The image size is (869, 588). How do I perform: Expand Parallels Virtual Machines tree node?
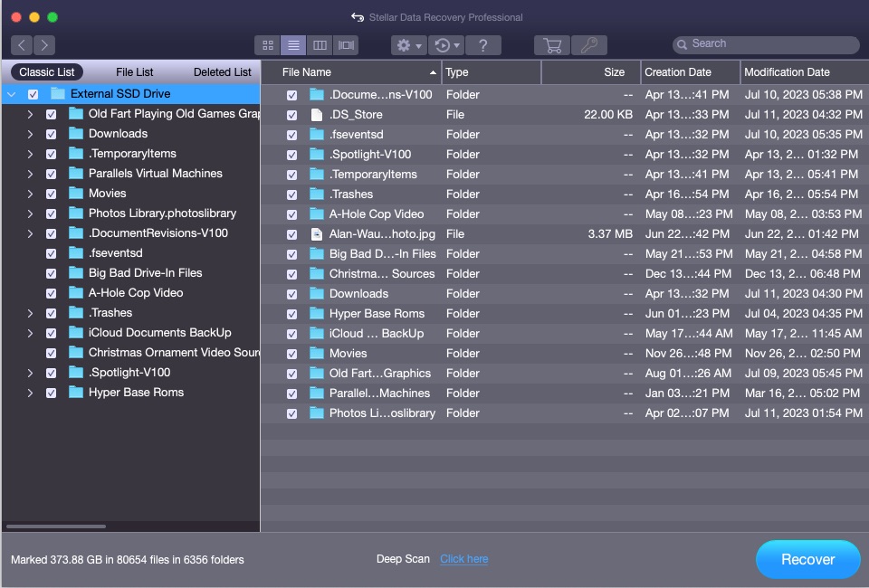point(30,174)
